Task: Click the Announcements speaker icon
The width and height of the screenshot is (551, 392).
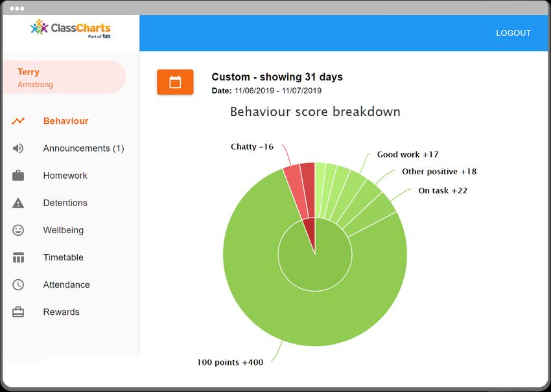Action: tap(18, 148)
